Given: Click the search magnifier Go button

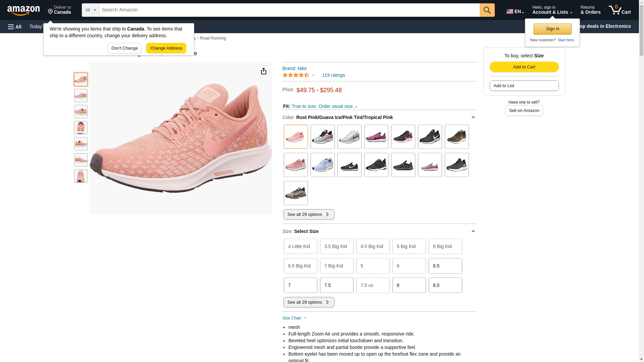Looking at the screenshot, I should point(487,10).
